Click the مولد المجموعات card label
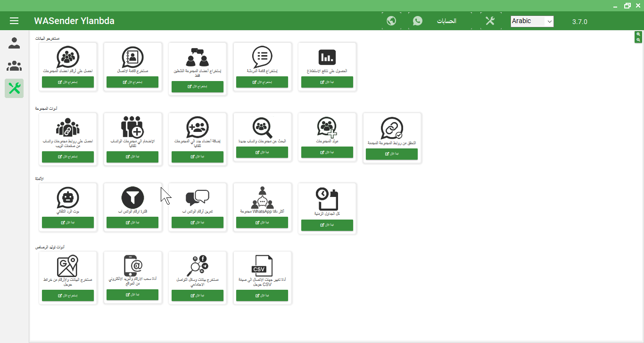 [327, 141]
